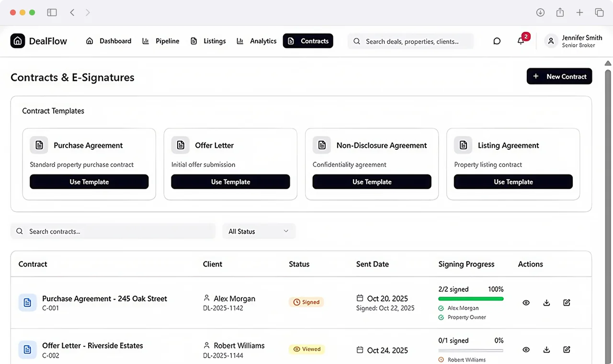Viewport: 613px width, 364px height.
Task: Click the New Contract button
Action: point(559,76)
